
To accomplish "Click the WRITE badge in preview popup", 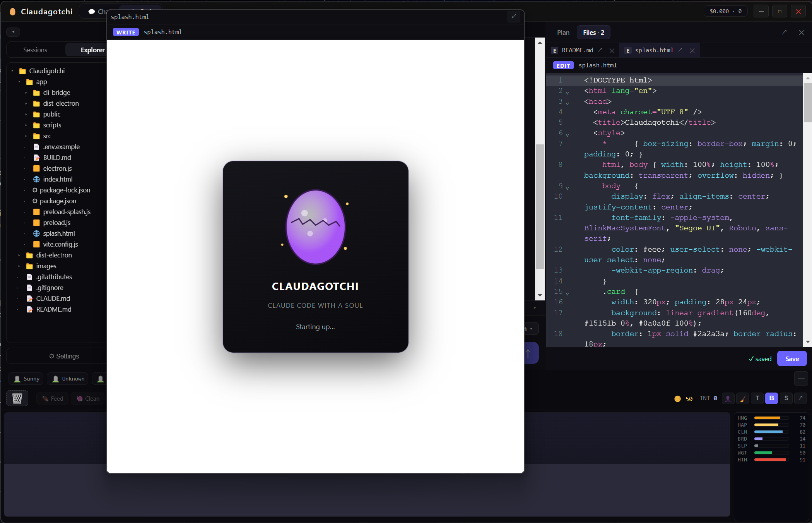I will point(126,32).
